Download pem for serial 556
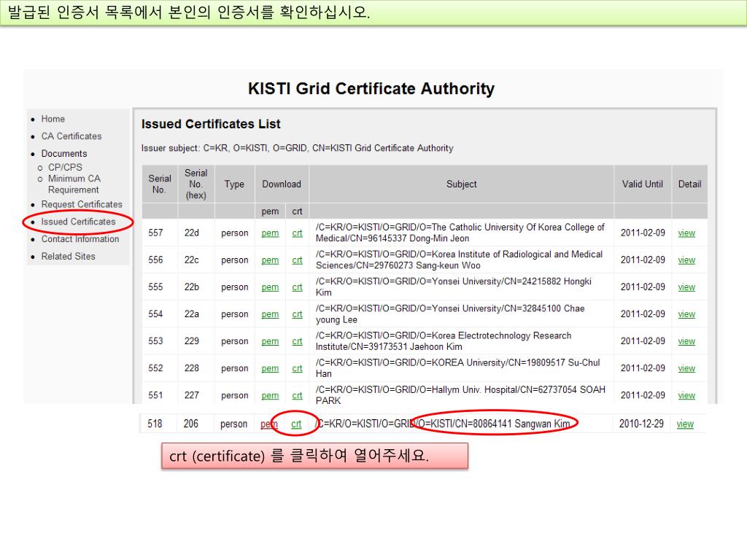The width and height of the screenshot is (747, 560). pos(270,260)
